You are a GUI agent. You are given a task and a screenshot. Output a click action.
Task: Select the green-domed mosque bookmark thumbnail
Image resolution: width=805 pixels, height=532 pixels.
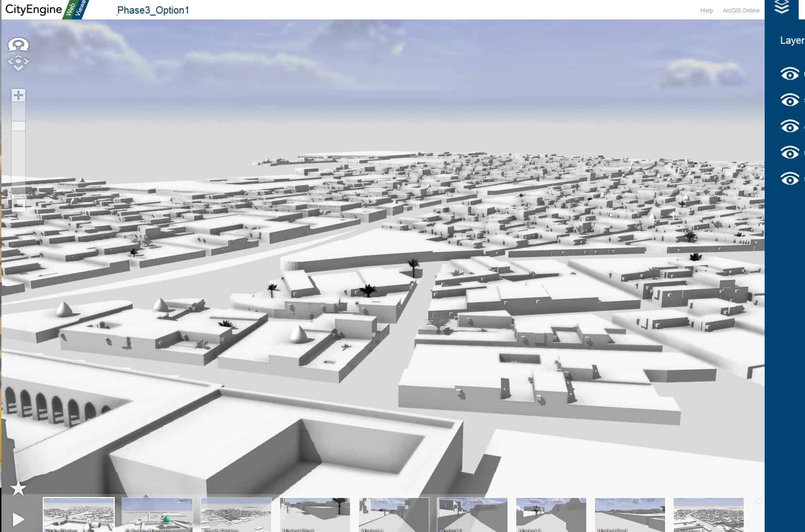coord(157,515)
